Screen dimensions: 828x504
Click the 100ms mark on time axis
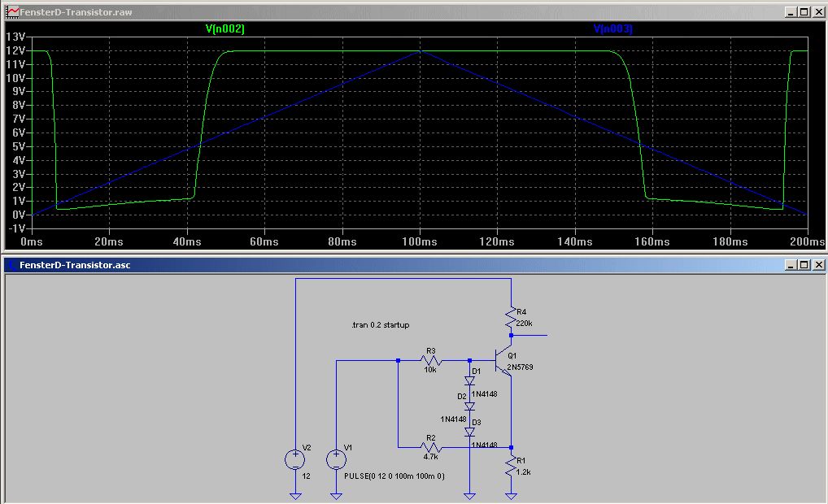419,241
